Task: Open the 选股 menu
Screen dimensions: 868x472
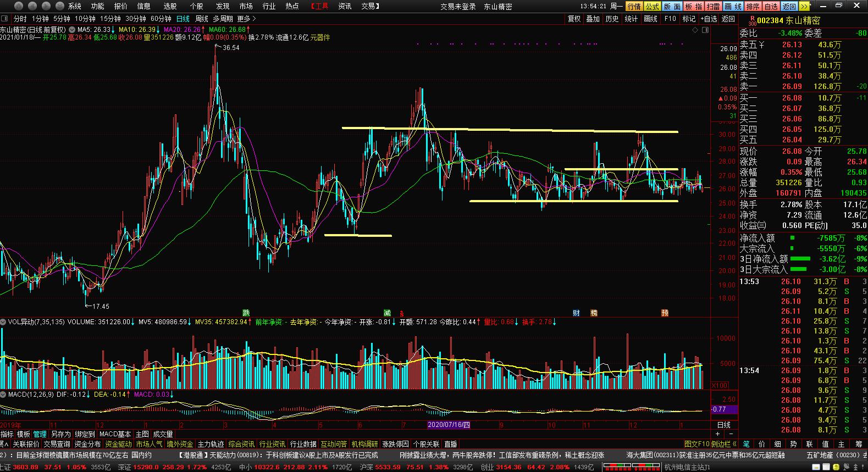Action: 170,6
